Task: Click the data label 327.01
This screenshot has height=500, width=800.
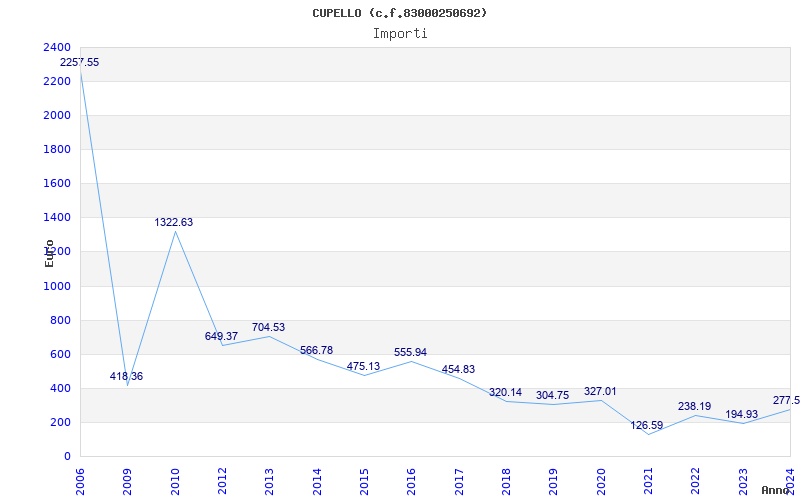Action: tap(600, 391)
